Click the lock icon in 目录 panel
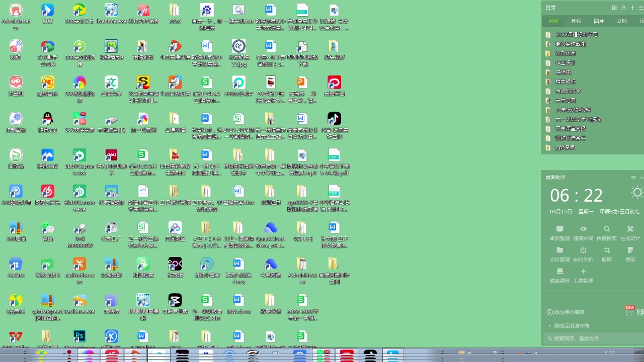 [x=623, y=8]
